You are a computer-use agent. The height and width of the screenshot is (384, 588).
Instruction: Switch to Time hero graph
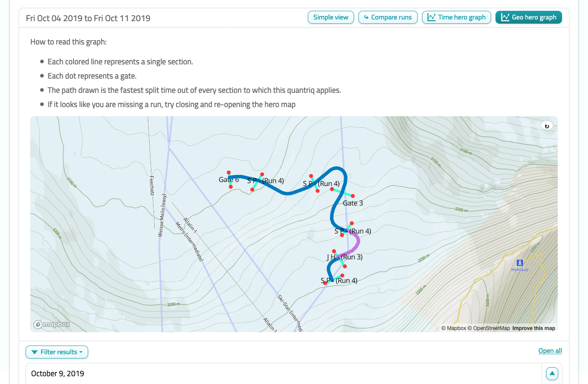click(x=456, y=17)
